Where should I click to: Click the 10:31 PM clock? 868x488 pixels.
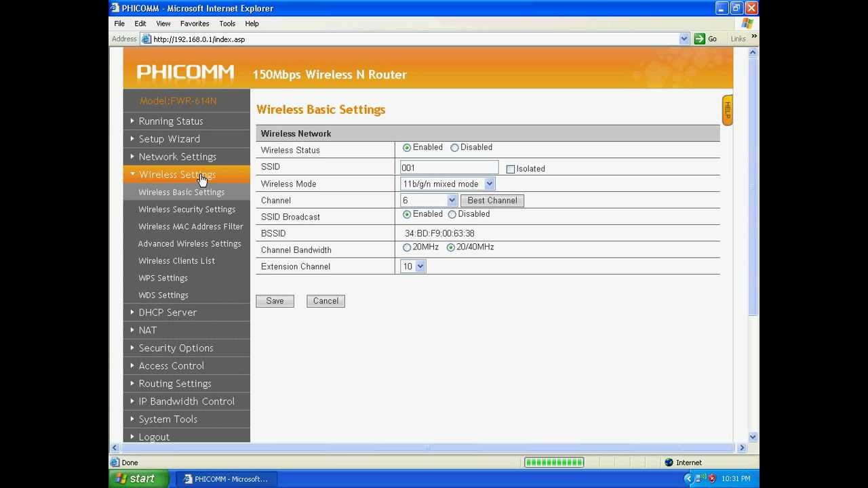pos(736,479)
